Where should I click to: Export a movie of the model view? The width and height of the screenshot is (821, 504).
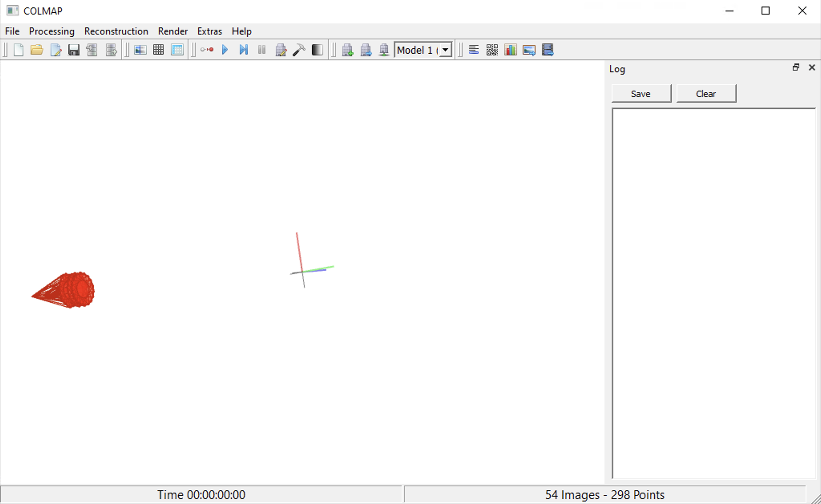(x=548, y=50)
